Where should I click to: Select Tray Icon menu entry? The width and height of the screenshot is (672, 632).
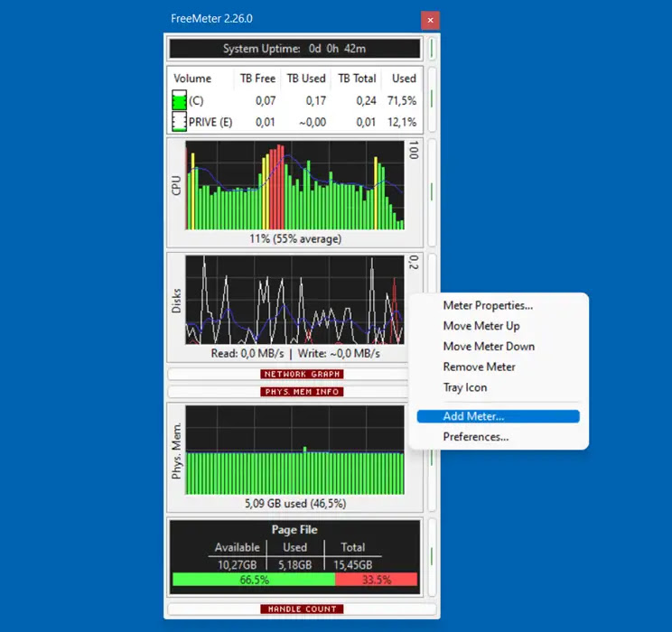[465, 387]
